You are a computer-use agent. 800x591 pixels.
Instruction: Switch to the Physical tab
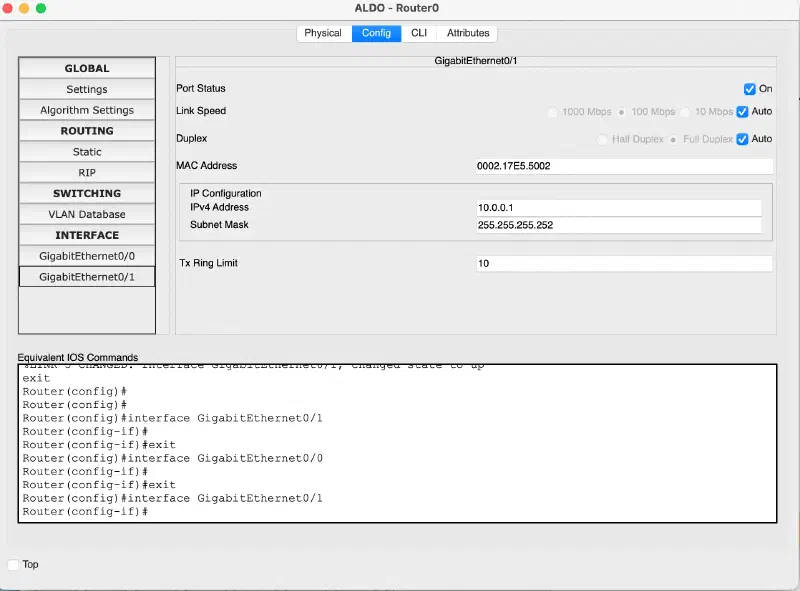(x=323, y=33)
